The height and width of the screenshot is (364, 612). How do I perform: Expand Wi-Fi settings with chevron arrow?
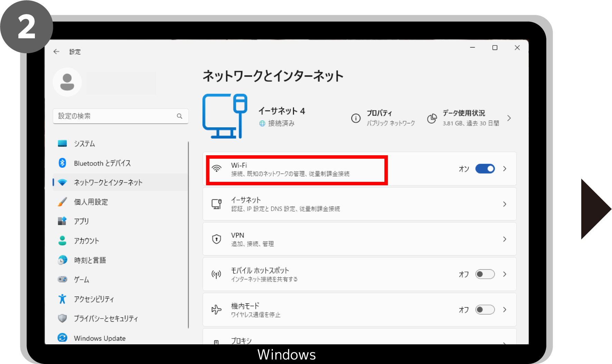[505, 169]
